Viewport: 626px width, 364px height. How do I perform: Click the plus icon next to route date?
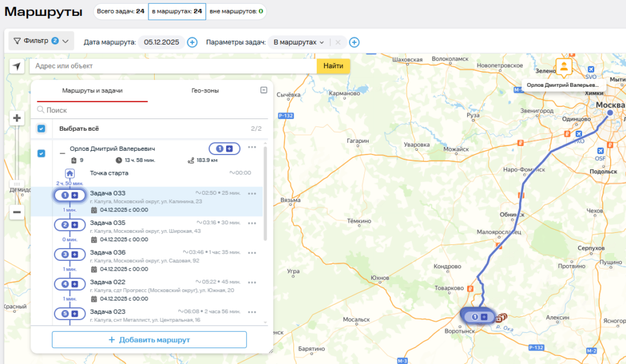[192, 42]
